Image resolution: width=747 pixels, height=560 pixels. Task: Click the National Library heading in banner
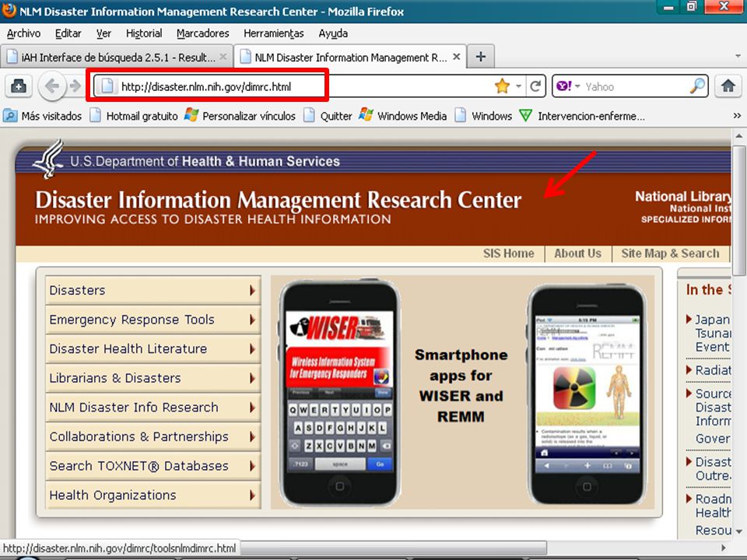pos(682,196)
